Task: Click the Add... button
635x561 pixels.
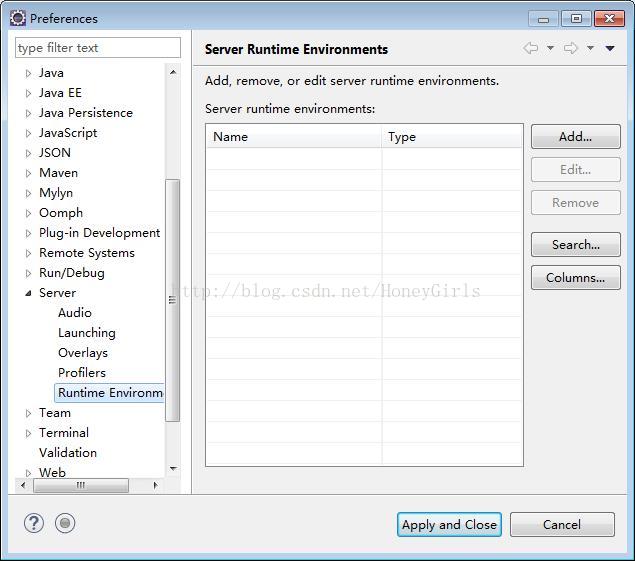Action: pyautogui.click(x=575, y=137)
